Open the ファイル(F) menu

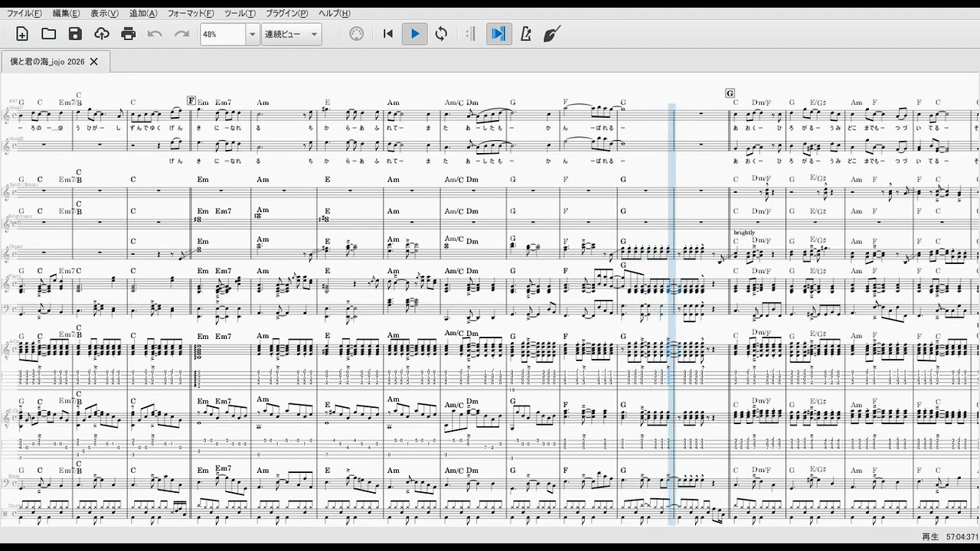[x=25, y=14]
